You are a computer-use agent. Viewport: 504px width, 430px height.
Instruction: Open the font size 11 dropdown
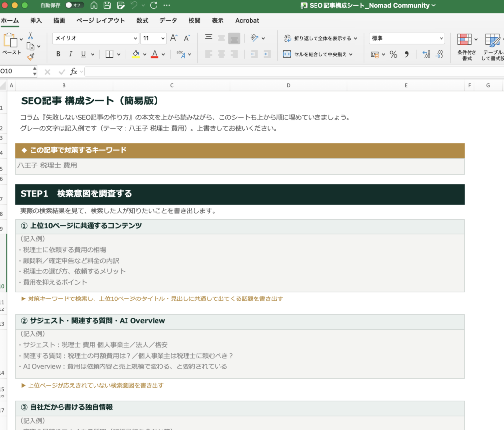pos(163,38)
